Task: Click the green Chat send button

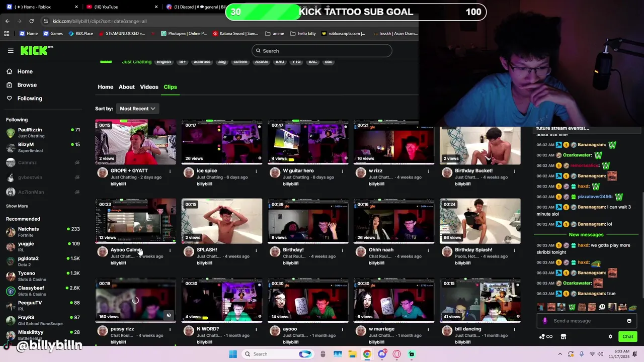Action: (x=628, y=337)
